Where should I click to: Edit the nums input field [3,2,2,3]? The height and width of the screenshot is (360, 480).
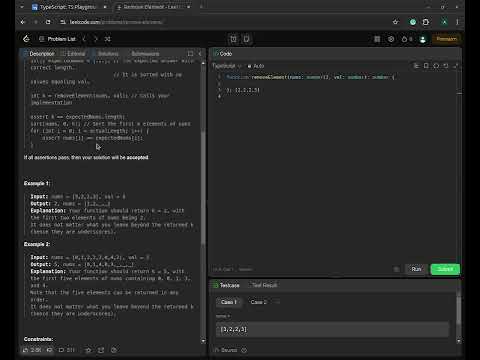pos(332,329)
